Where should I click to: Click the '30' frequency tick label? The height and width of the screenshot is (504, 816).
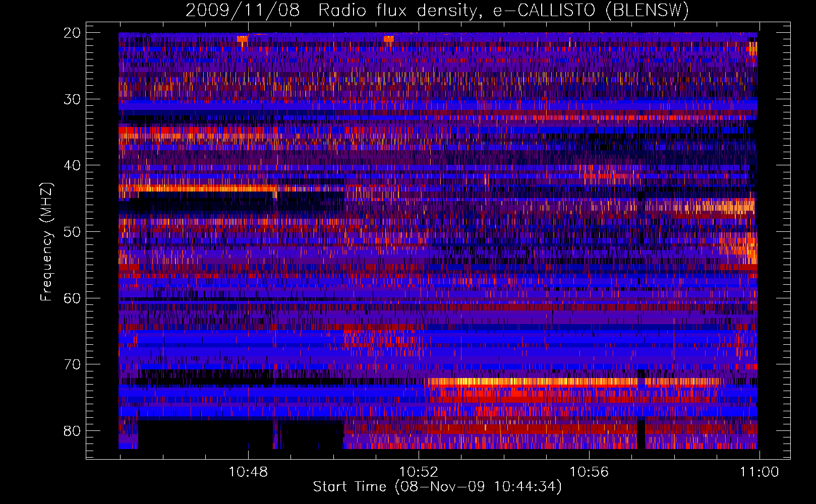72,99
